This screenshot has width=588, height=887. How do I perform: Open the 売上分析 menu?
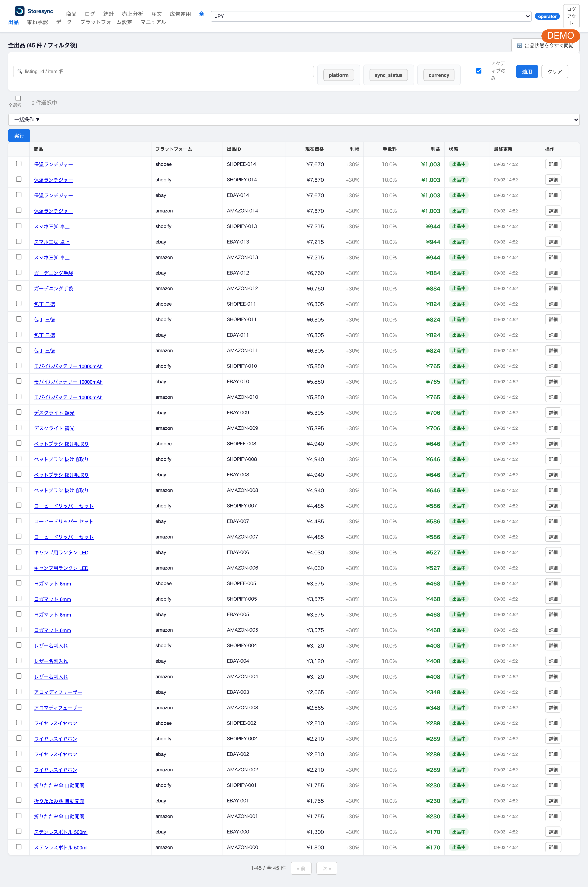[x=132, y=14]
